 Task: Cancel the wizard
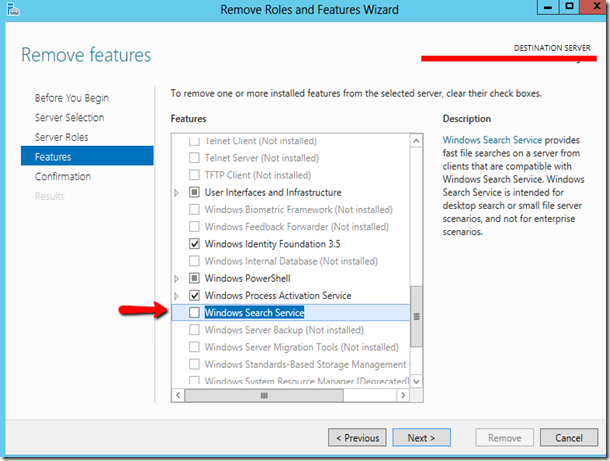click(569, 438)
